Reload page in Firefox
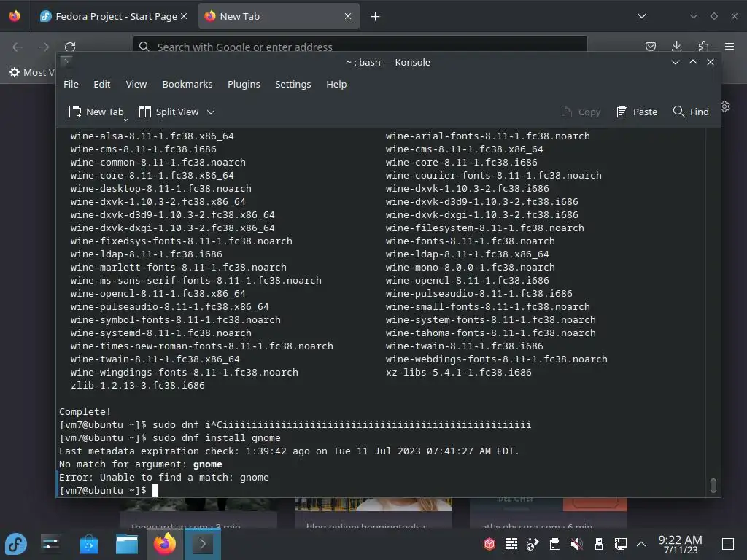 click(x=70, y=47)
